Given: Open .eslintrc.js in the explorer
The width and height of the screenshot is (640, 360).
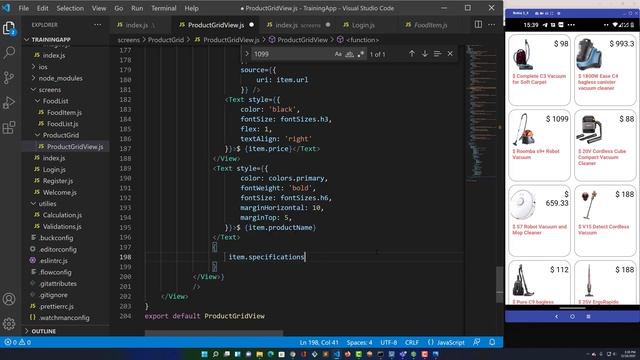Looking at the screenshot, I should click(x=53, y=260).
